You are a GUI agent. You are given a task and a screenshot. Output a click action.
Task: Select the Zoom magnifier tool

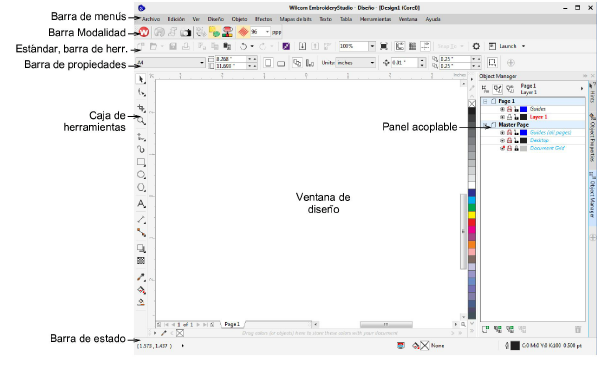pos(141,121)
